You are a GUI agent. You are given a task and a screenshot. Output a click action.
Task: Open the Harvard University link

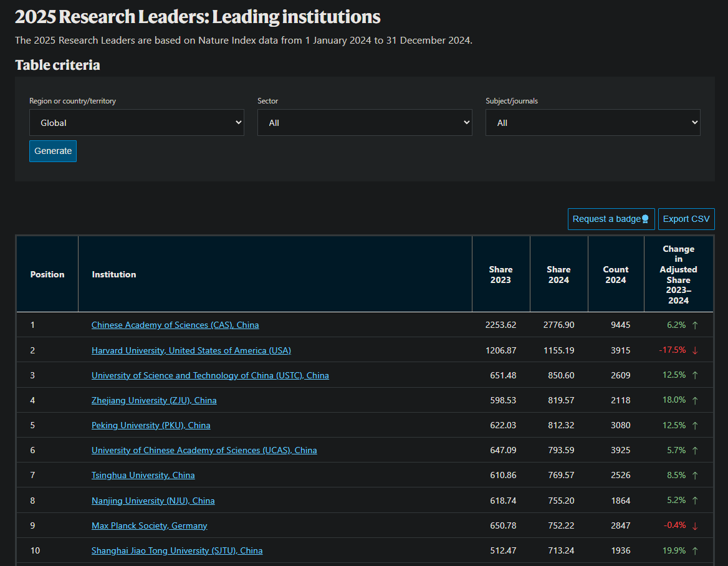pyautogui.click(x=191, y=350)
